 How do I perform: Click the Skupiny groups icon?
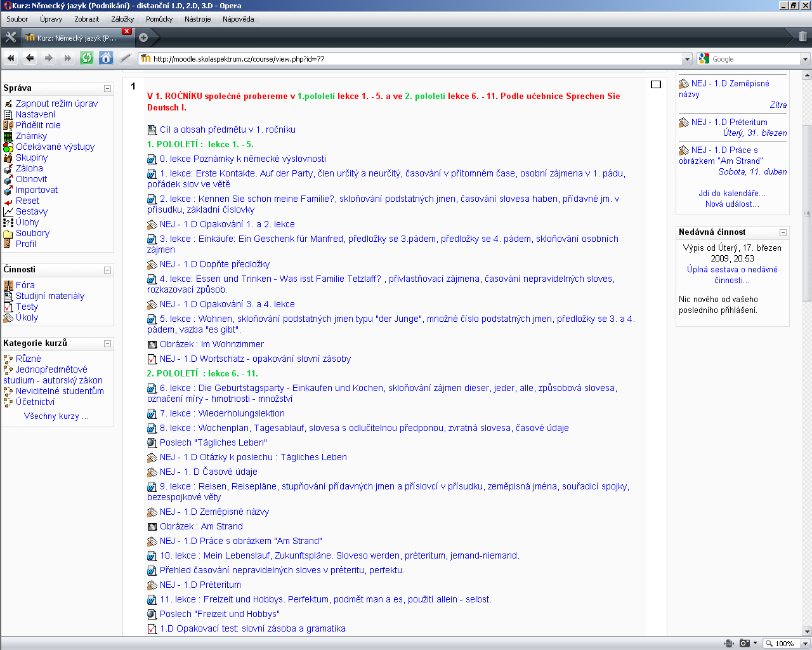click(x=8, y=157)
